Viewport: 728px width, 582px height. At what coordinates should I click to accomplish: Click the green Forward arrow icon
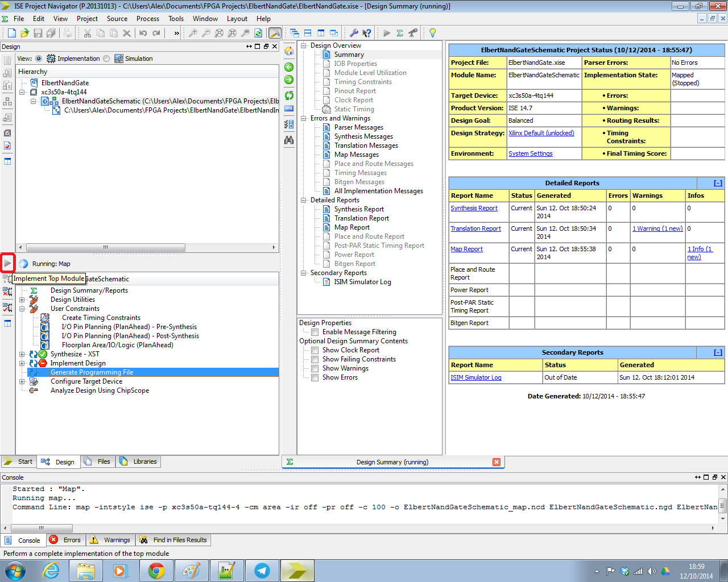click(289, 80)
